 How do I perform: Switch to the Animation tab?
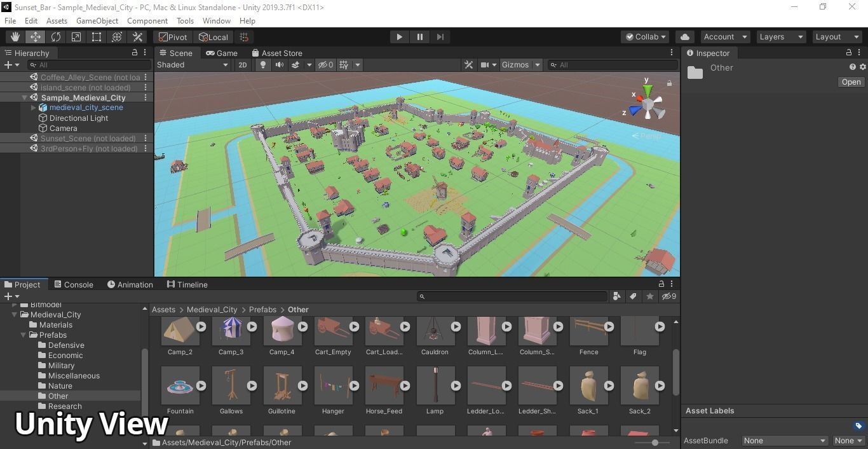130,285
